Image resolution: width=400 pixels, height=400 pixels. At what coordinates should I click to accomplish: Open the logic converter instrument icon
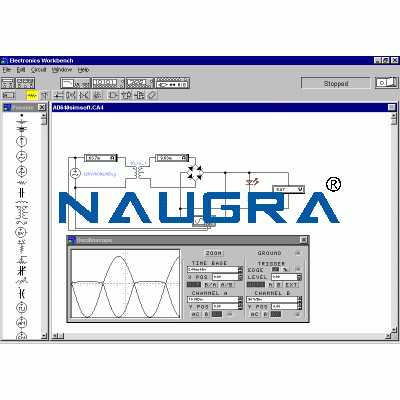[x=172, y=83]
